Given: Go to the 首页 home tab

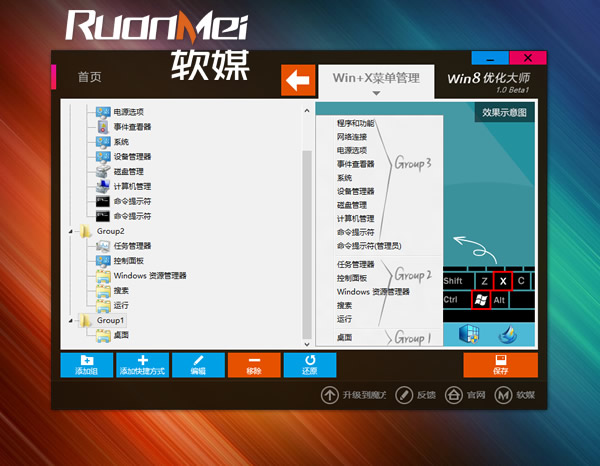Looking at the screenshot, I should tap(89, 77).
